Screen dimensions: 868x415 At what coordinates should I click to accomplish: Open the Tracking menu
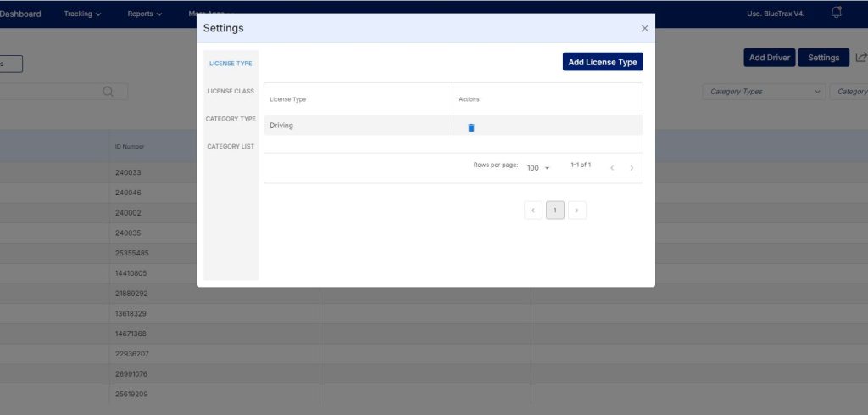pyautogui.click(x=82, y=14)
